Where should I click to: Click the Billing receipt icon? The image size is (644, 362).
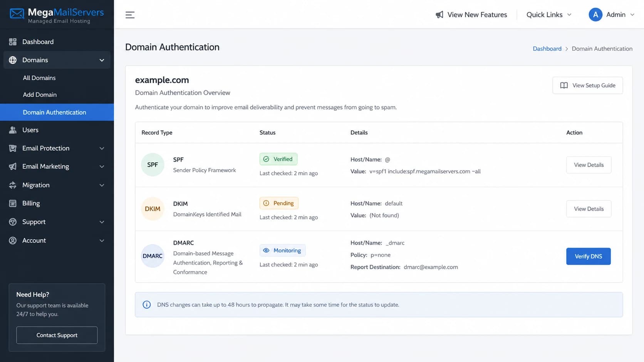tap(13, 203)
